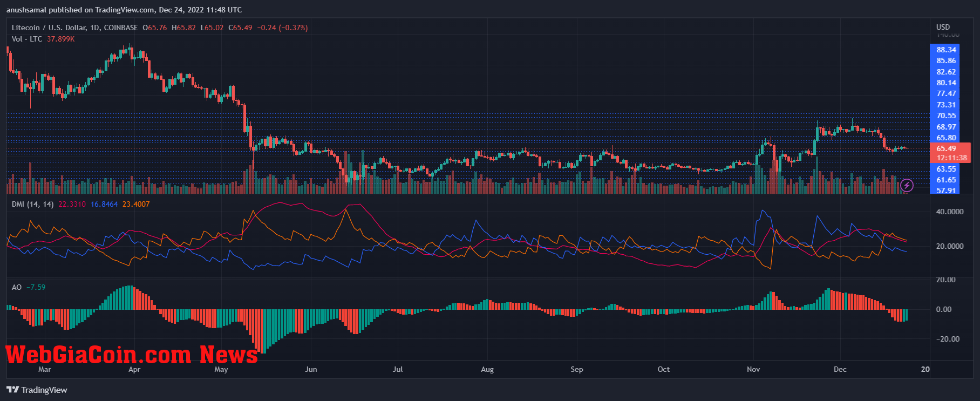Click the 61.65 price level label
This screenshot has width=980, height=401.
(946, 180)
